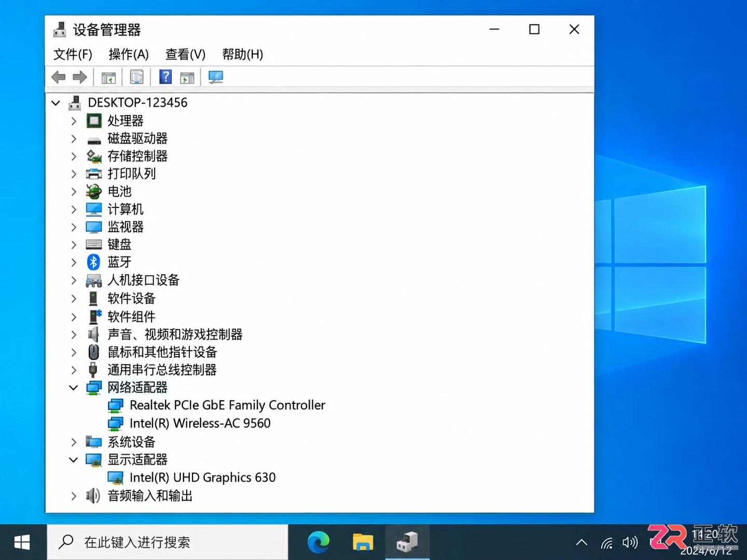
Task: Select the 鼠标和其他指针设备 mouse icon
Action: [x=93, y=352]
